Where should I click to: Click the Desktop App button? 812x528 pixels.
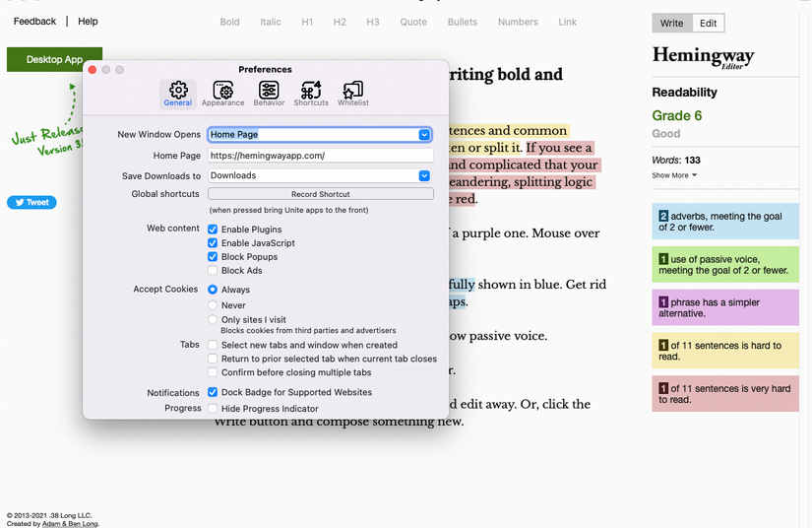[54, 59]
